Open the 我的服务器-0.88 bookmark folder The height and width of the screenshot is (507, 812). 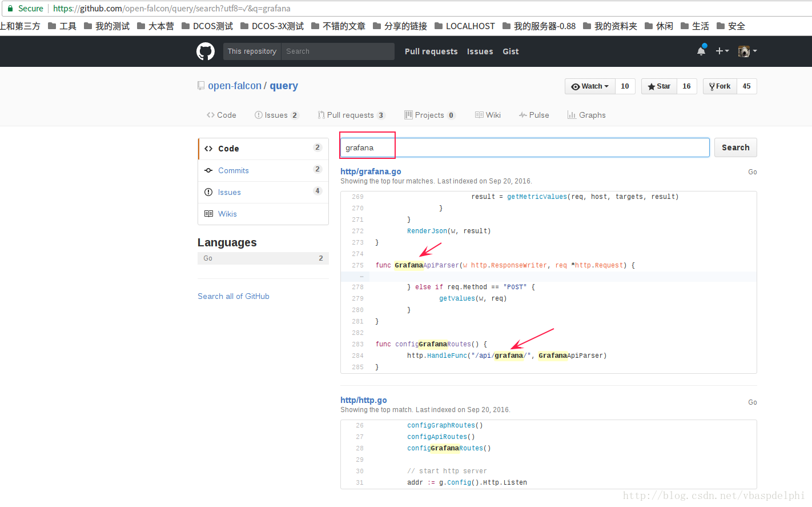[x=539, y=26]
